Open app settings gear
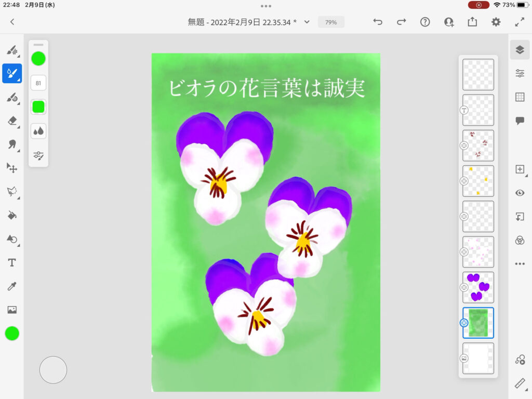The height and width of the screenshot is (399, 532). (496, 22)
